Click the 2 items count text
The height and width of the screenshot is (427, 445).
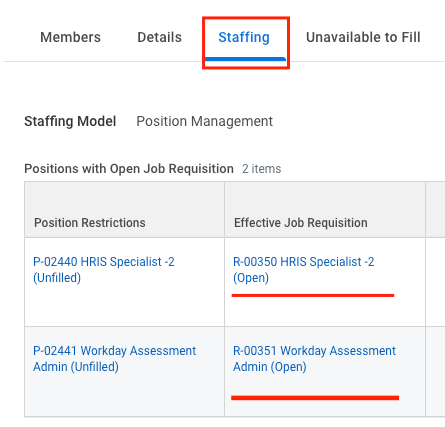click(x=262, y=169)
